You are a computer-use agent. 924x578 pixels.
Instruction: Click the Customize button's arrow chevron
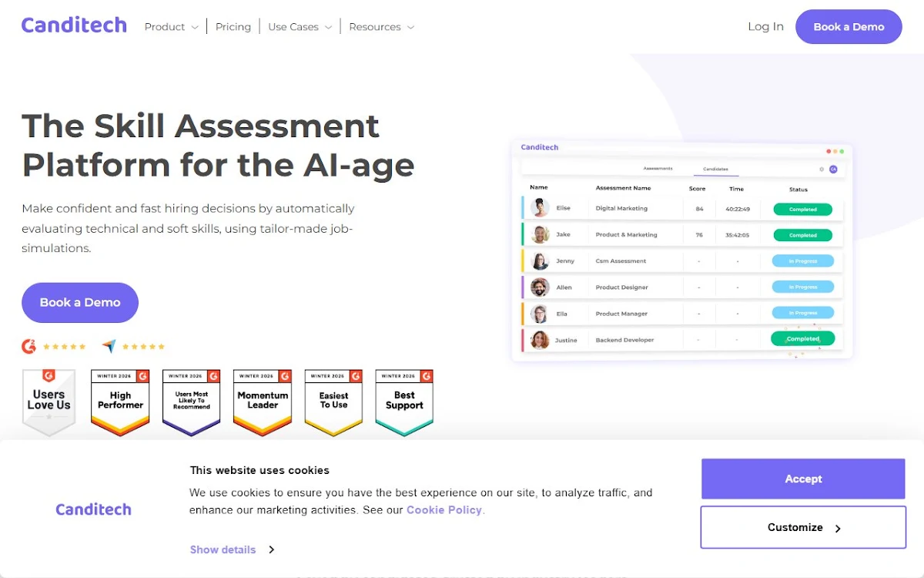tap(838, 529)
